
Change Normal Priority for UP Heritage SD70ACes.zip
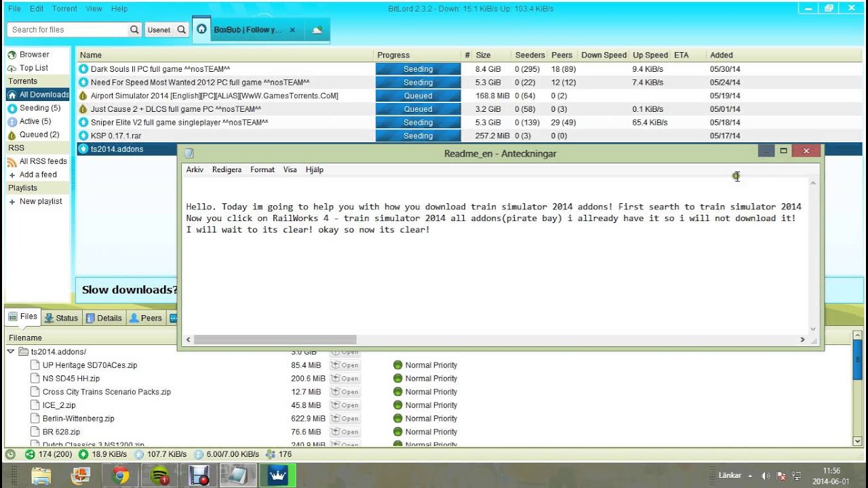[x=425, y=365]
